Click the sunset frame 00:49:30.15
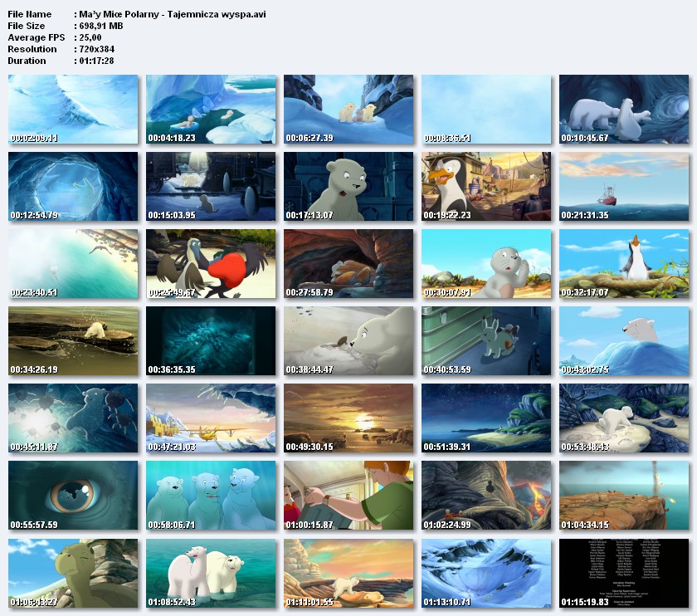The height and width of the screenshot is (616, 697). 348,418
